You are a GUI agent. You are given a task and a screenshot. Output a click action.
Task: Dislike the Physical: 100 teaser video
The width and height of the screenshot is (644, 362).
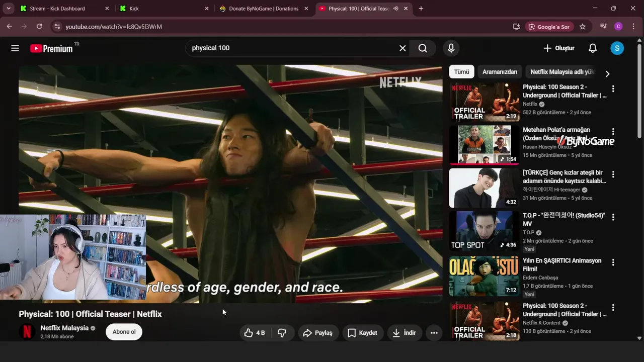click(x=282, y=333)
